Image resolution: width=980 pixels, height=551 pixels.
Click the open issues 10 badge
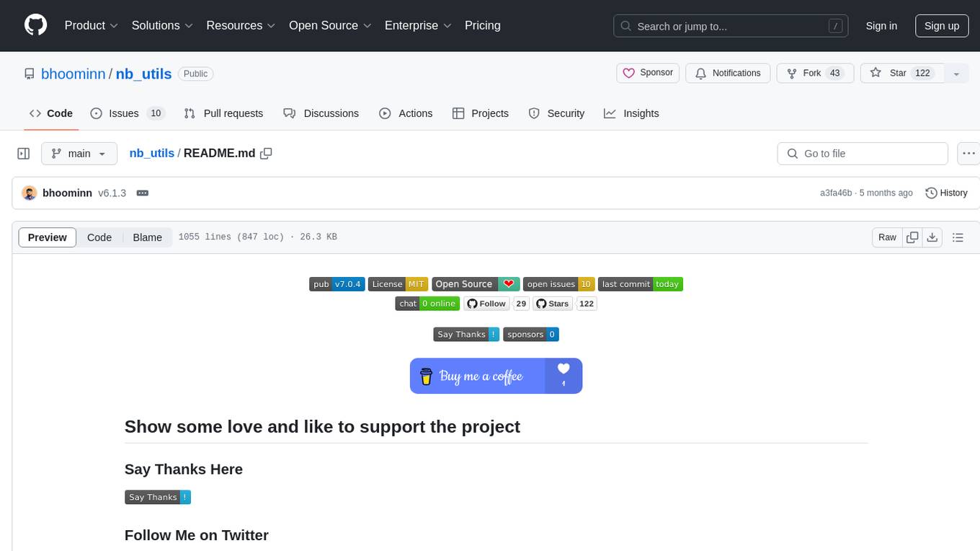[559, 284]
